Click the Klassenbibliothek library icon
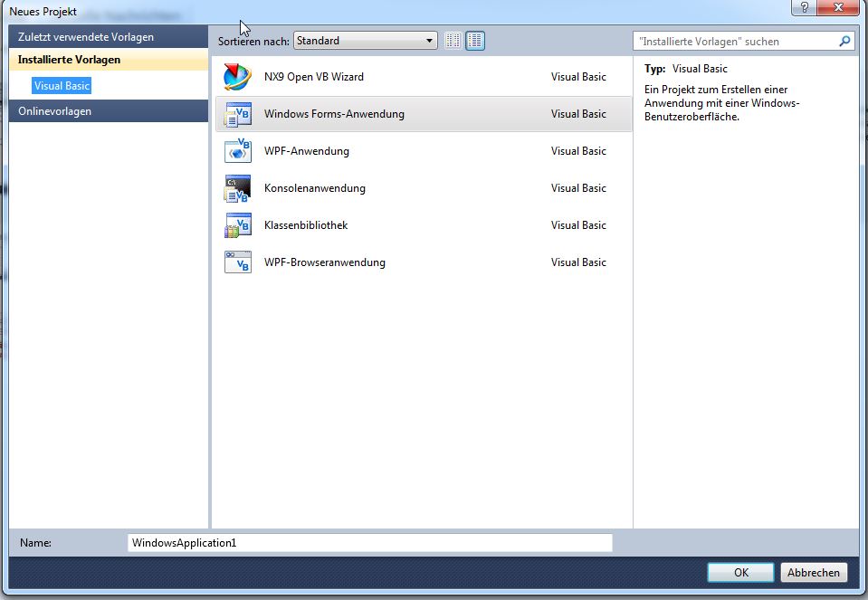The image size is (868, 600). [237, 225]
